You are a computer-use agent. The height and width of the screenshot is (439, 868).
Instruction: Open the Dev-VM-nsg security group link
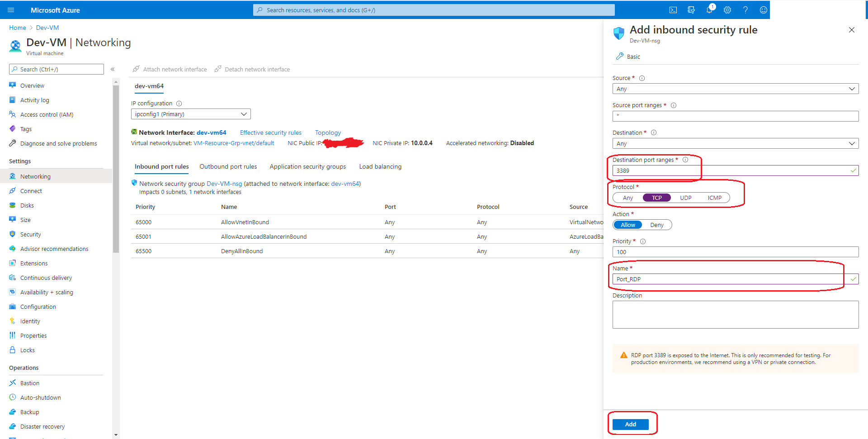(224, 184)
